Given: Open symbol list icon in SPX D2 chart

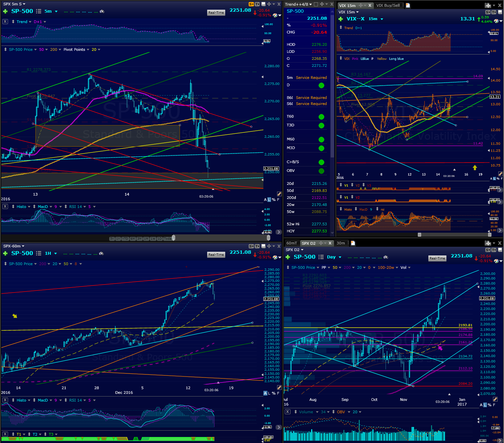Looking at the screenshot, I should click(321, 257).
